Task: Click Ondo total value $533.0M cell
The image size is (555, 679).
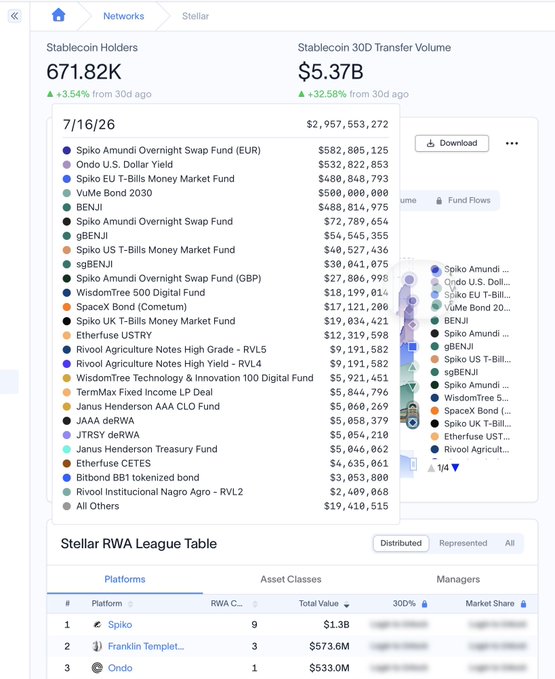Action: 329,668
